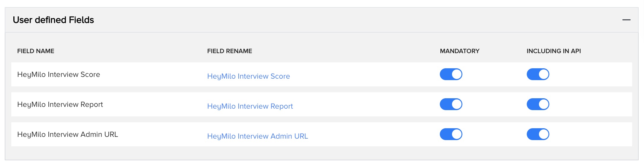This screenshot has height=168, width=644.
Task: Switch off Mandatory for Interview Admin URL
Action: 451,134
